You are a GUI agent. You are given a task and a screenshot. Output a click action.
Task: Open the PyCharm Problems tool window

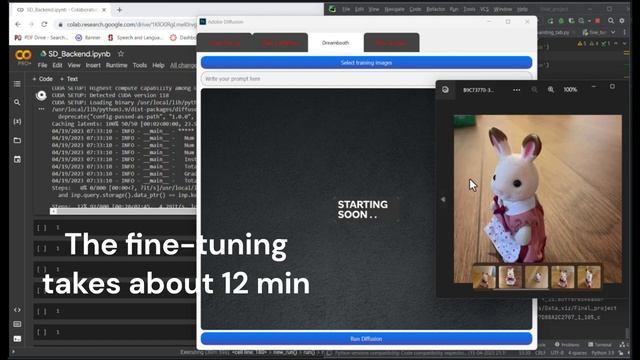(568, 344)
